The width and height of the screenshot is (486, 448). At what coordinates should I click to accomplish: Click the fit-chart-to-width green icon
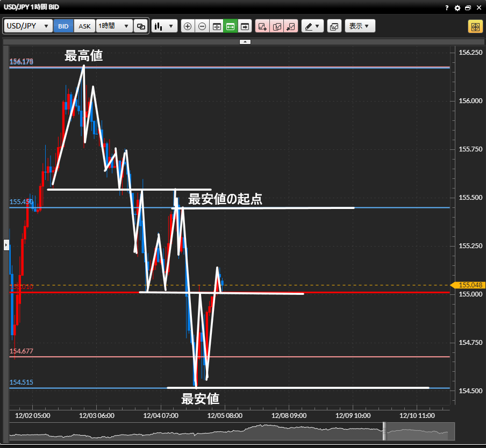click(x=231, y=26)
